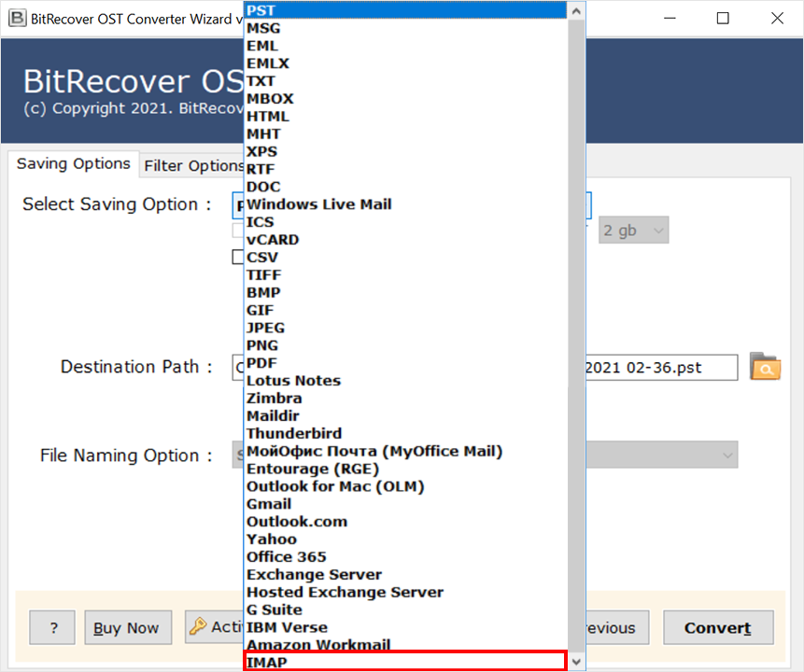Viewport: 804px width, 672px height.
Task: Select RTF saving format
Action: coord(405,169)
